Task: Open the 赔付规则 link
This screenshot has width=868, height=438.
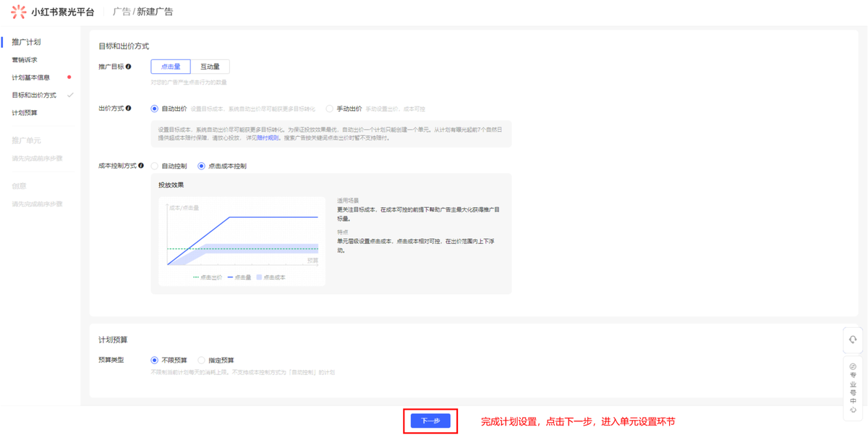Action: [268, 138]
